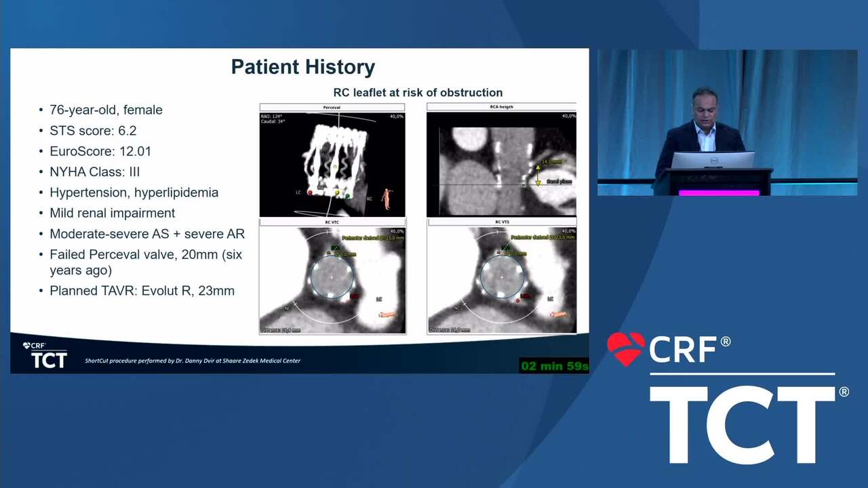Viewport: 868px width, 488px height.
Task: Select the 'NYHA Class: III' bullet
Action: (x=95, y=171)
